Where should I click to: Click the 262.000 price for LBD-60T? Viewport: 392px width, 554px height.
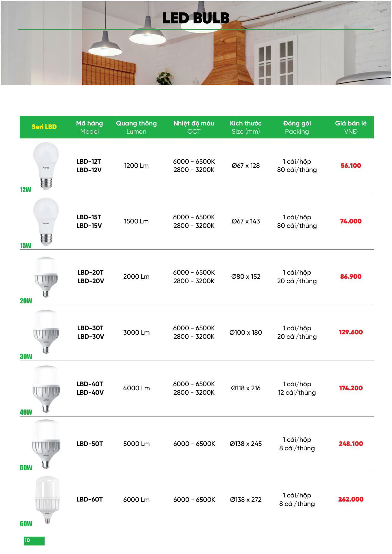click(x=351, y=499)
